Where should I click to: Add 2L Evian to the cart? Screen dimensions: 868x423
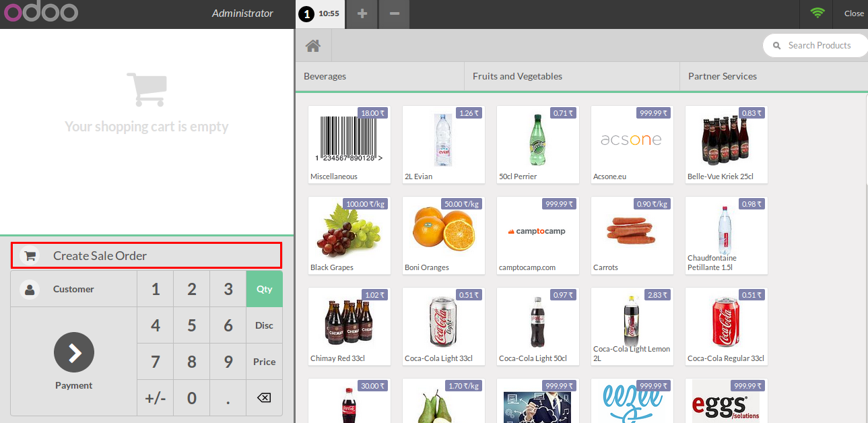coord(444,144)
